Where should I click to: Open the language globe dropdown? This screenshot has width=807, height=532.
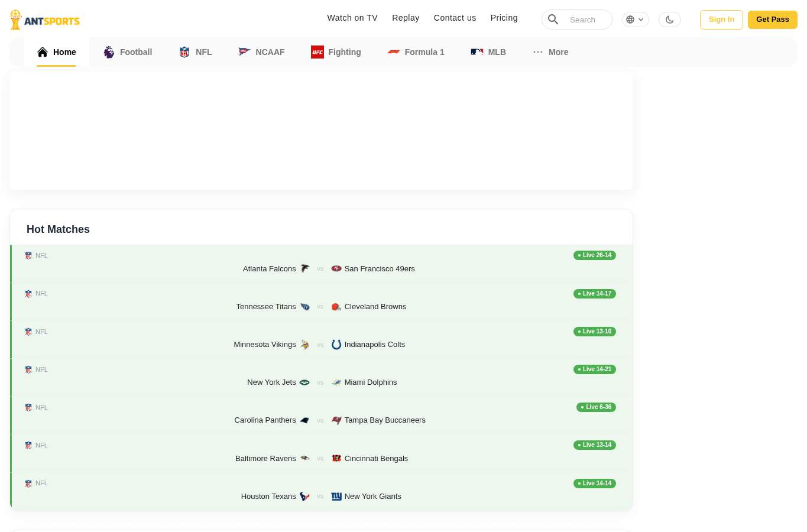coord(635,20)
